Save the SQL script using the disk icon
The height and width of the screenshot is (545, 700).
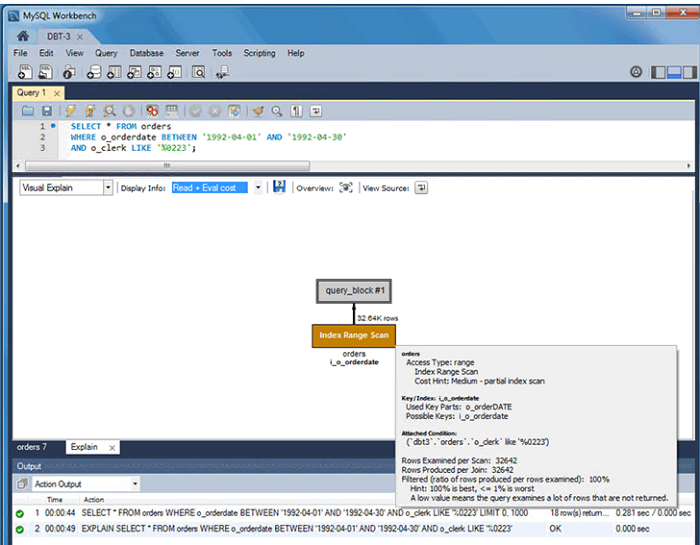[x=46, y=111]
